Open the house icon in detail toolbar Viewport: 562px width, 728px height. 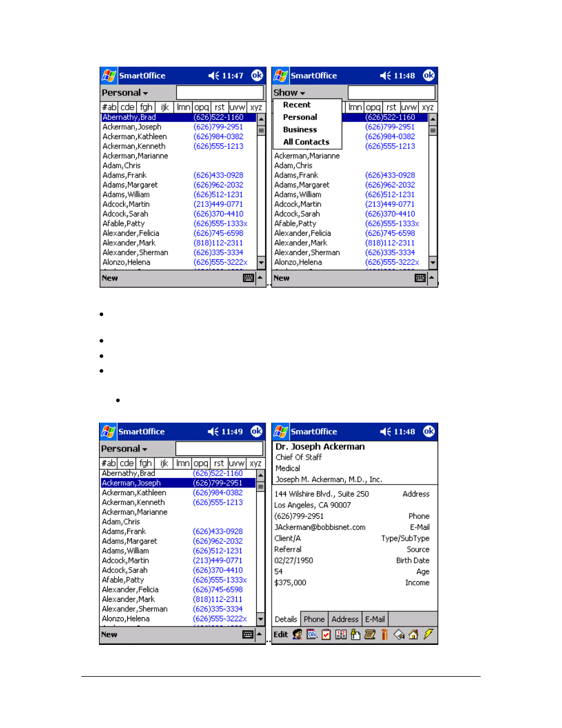[413, 634]
